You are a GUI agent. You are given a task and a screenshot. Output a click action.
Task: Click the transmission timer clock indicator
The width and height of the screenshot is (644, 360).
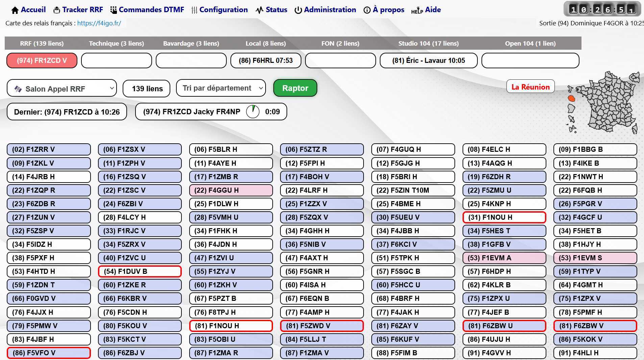pyautogui.click(x=253, y=112)
